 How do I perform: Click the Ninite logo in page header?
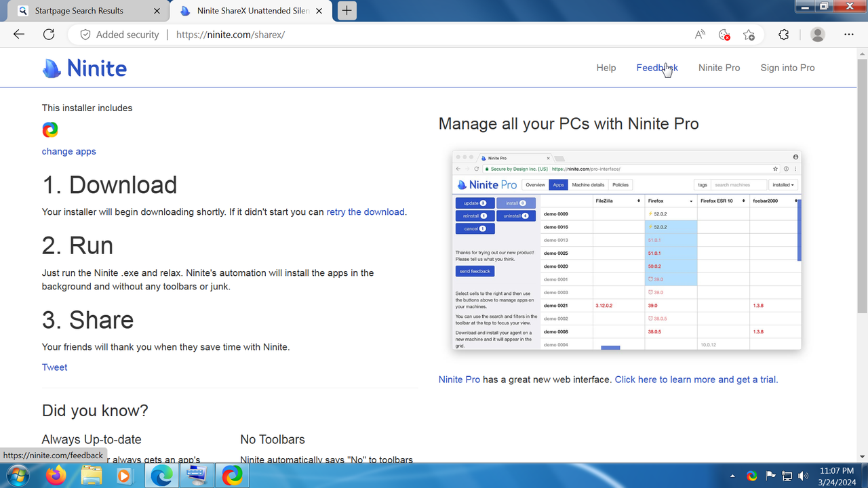(85, 68)
